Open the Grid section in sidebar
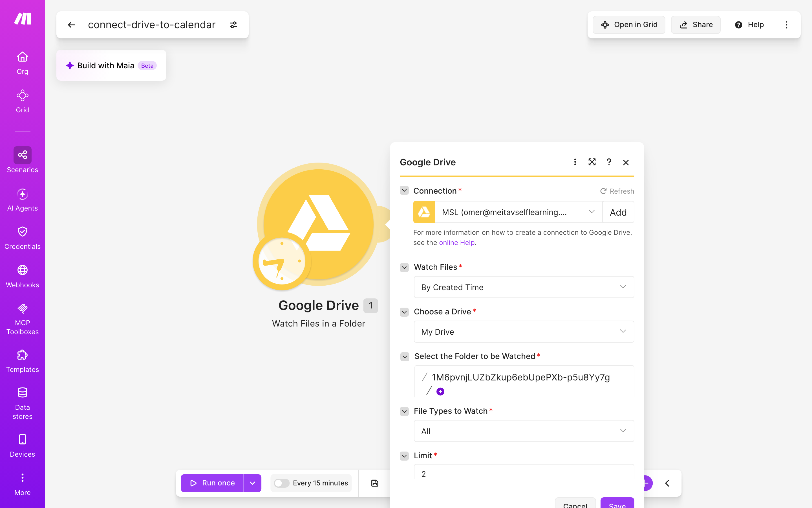Screen dimensions: 812x508 click(x=23, y=101)
